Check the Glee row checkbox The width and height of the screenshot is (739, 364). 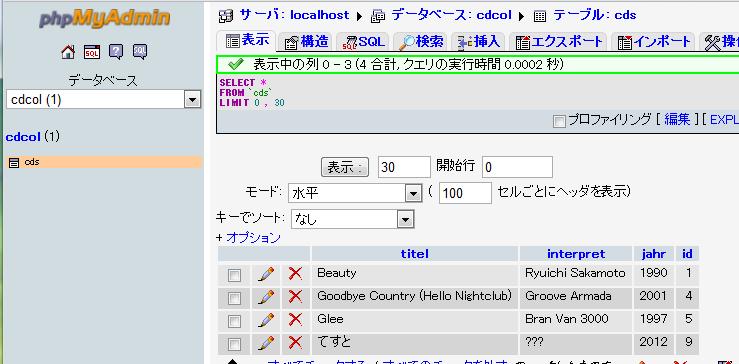click(234, 321)
